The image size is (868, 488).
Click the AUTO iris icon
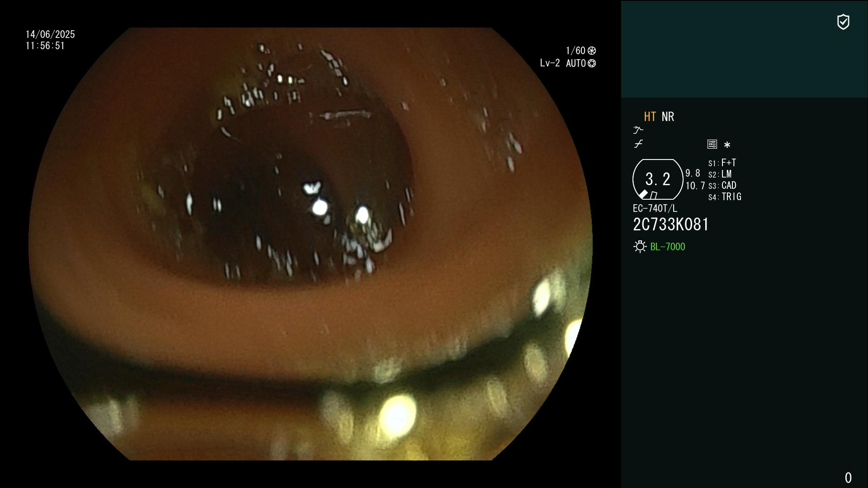pyautogui.click(x=592, y=63)
